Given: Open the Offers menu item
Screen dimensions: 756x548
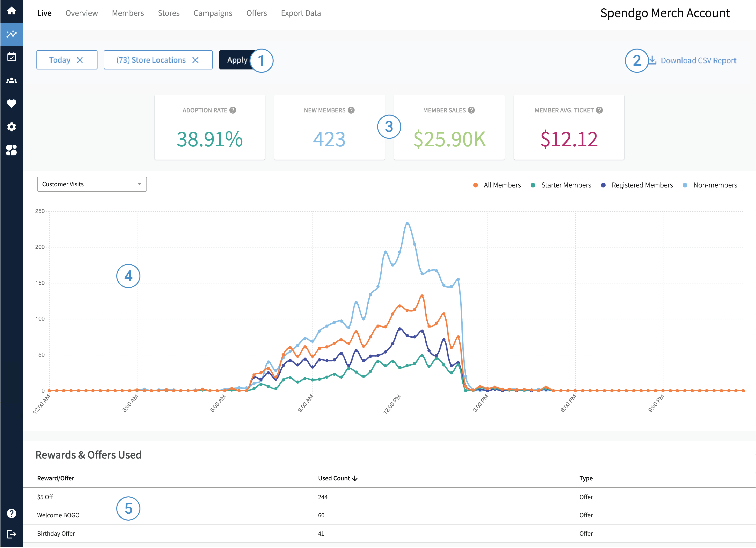Looking at the screenshot, I should click(x=256, y=13).
